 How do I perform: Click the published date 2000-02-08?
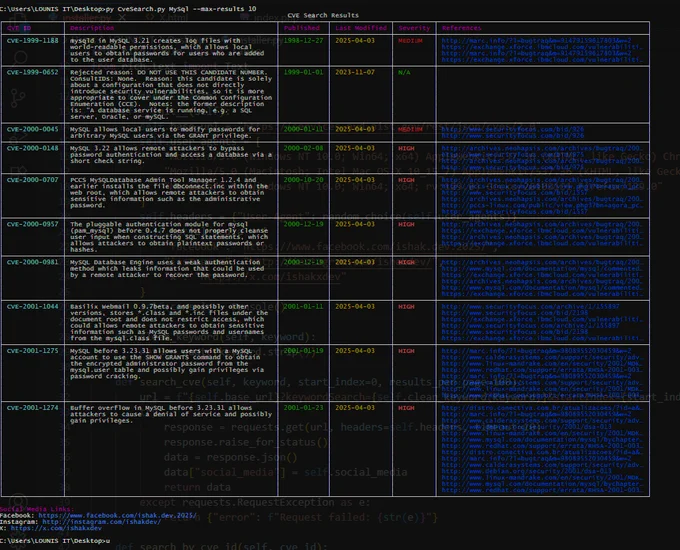tap(303, 148)
